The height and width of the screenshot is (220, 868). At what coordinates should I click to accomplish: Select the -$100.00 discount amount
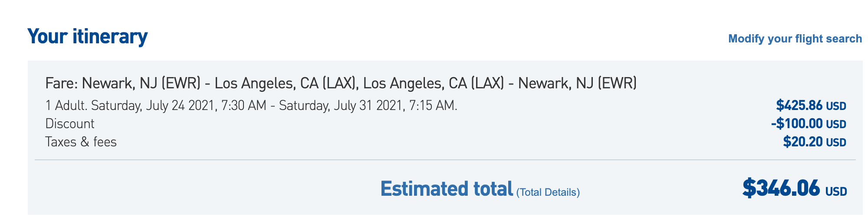coord(797,124)
